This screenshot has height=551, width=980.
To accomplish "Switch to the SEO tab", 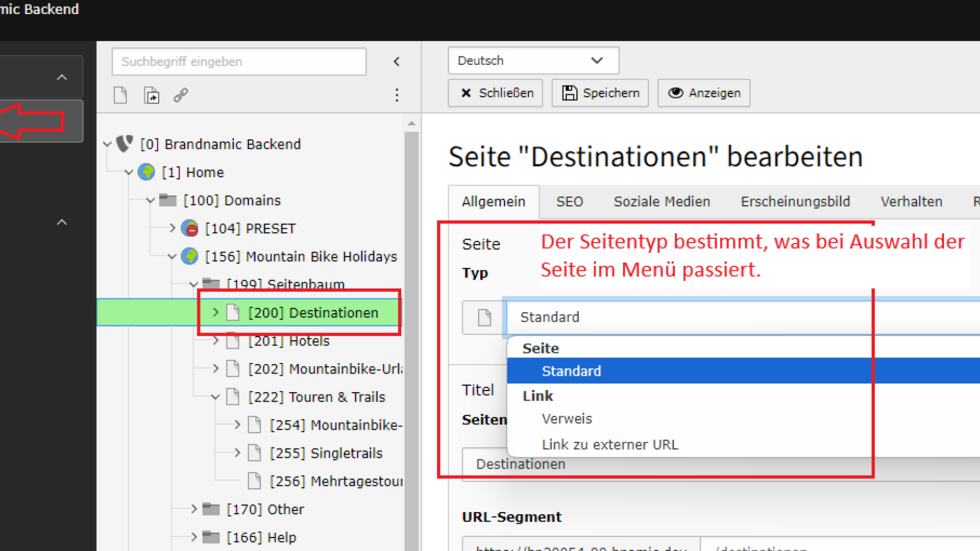I will point(569,202).
